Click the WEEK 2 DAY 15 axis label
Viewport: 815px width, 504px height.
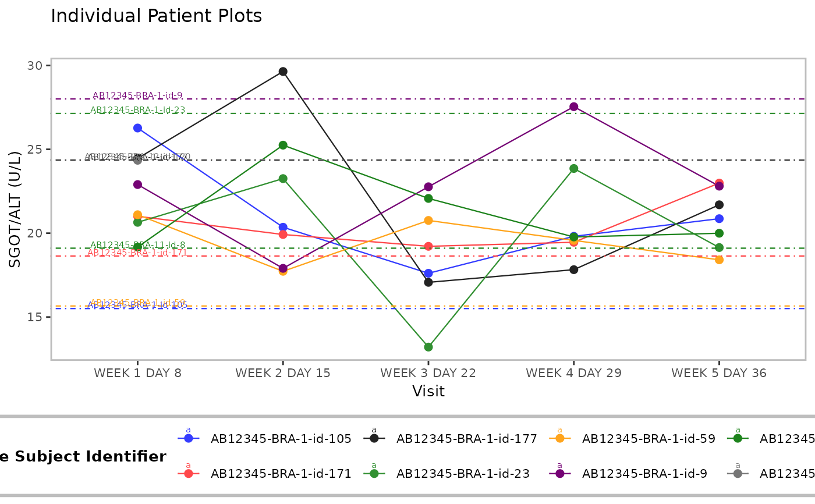pyautogui.click(x=283, y=373)
